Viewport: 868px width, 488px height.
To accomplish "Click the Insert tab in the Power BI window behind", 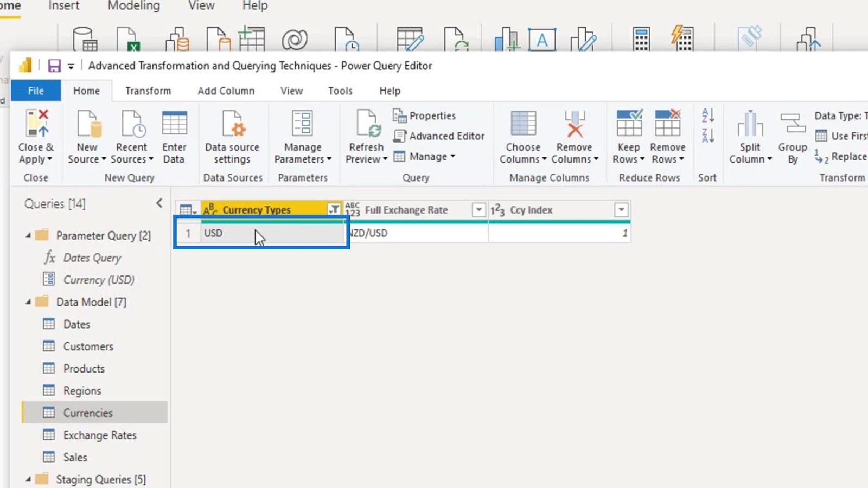I will (63, 6).
